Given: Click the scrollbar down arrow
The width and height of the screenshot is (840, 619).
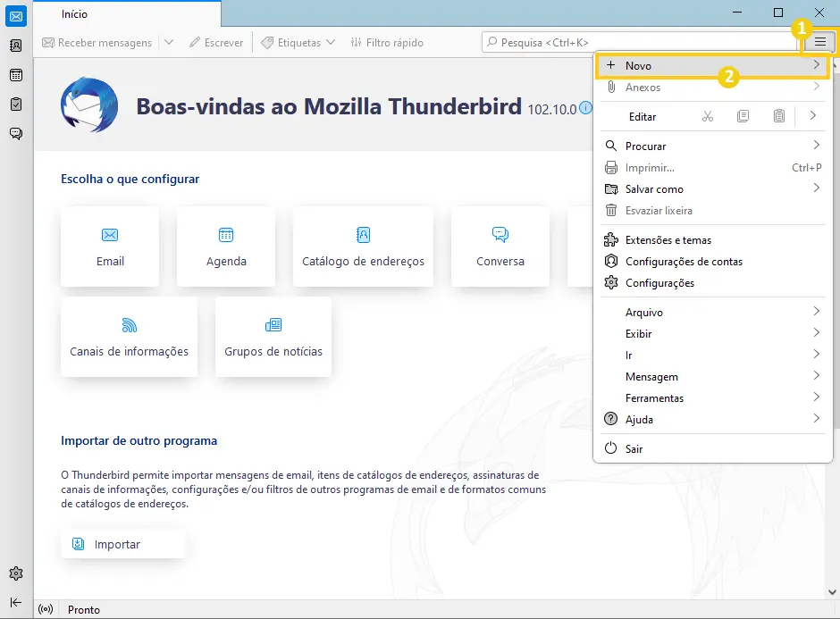Looking at the screenshot, I should pyautogui.click(x=832, y=592).
